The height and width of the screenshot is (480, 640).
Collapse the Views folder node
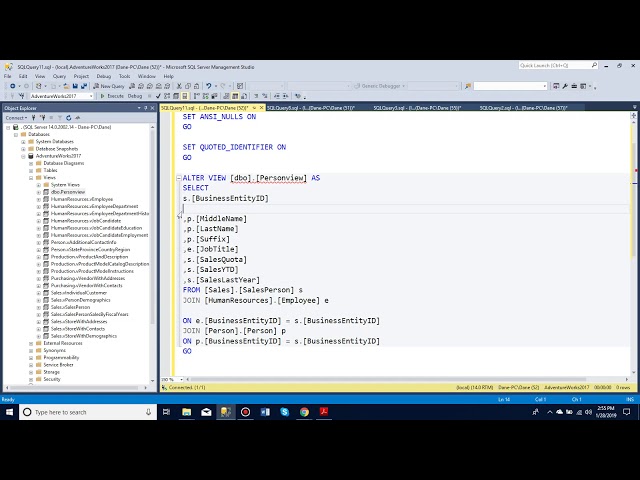point(31,178)
